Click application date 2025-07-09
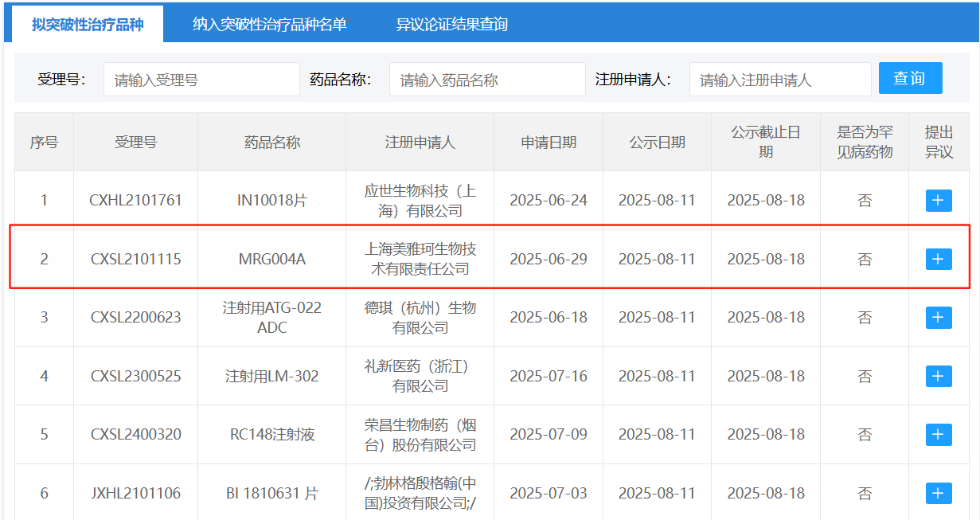Viewport: 980px width, 520px height. [549, 435]
